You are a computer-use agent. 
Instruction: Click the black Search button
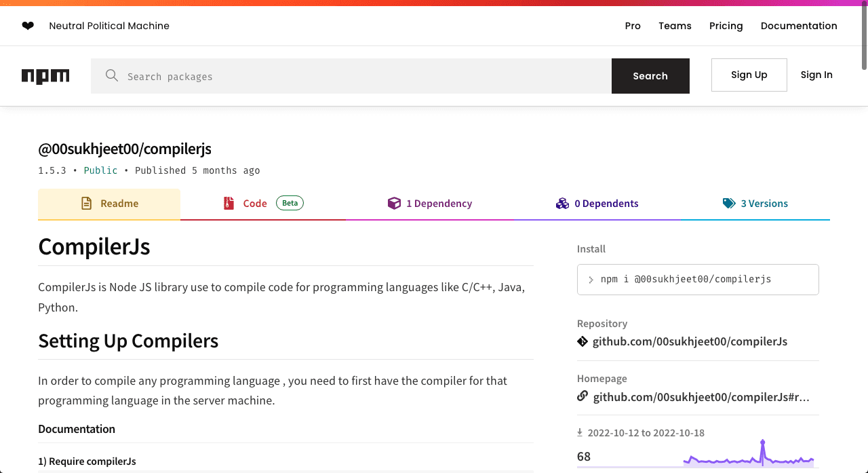(650, 76)
